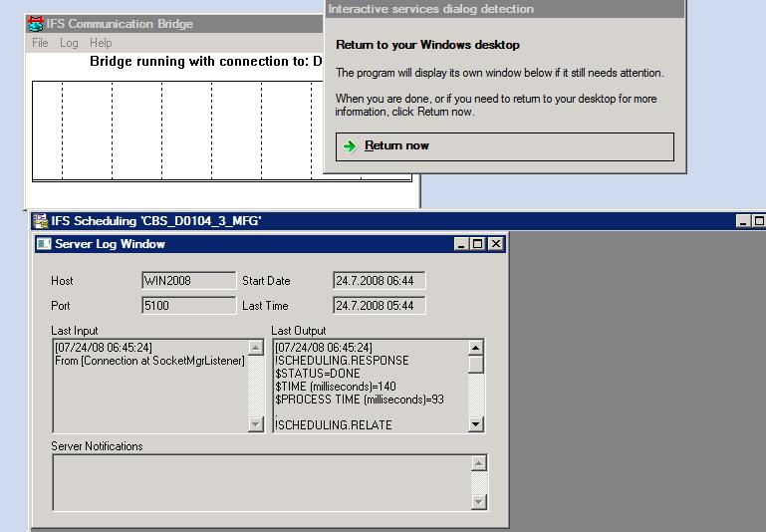Click the '$STATUS=DONE' line in Last Output
The height and width of the screenshot is (532, 766).
coord(318,374)
